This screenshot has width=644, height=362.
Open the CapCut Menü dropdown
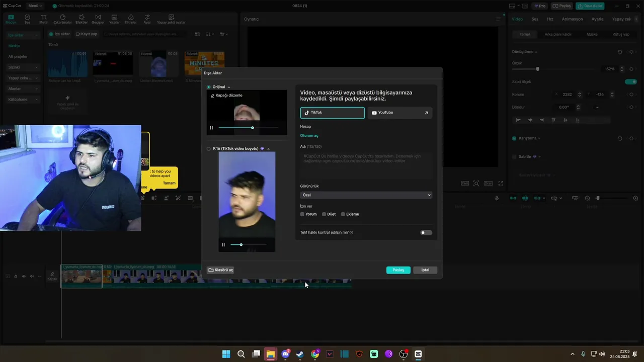[34, 6]
